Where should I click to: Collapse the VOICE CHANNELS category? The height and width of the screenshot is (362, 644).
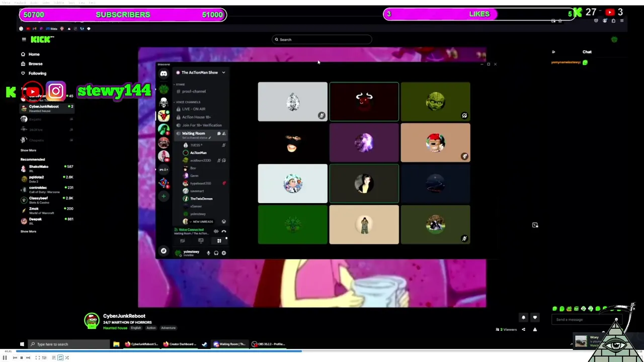click(188, 102)
